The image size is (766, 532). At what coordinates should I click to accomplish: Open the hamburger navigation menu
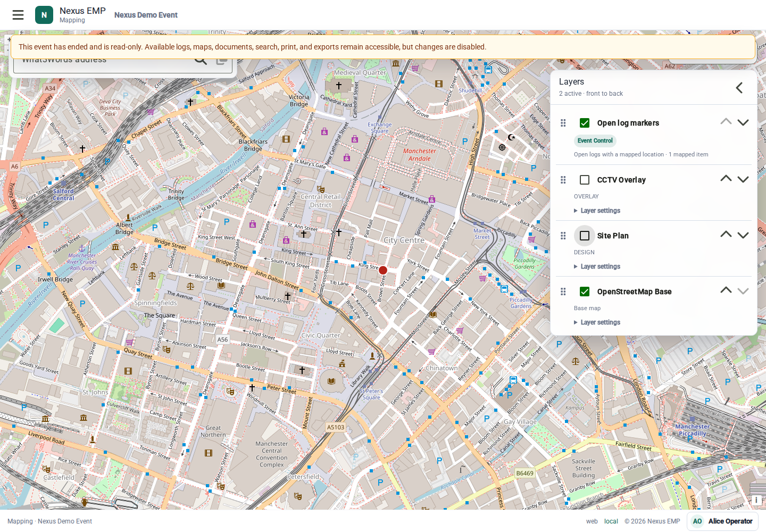point(18,15)
